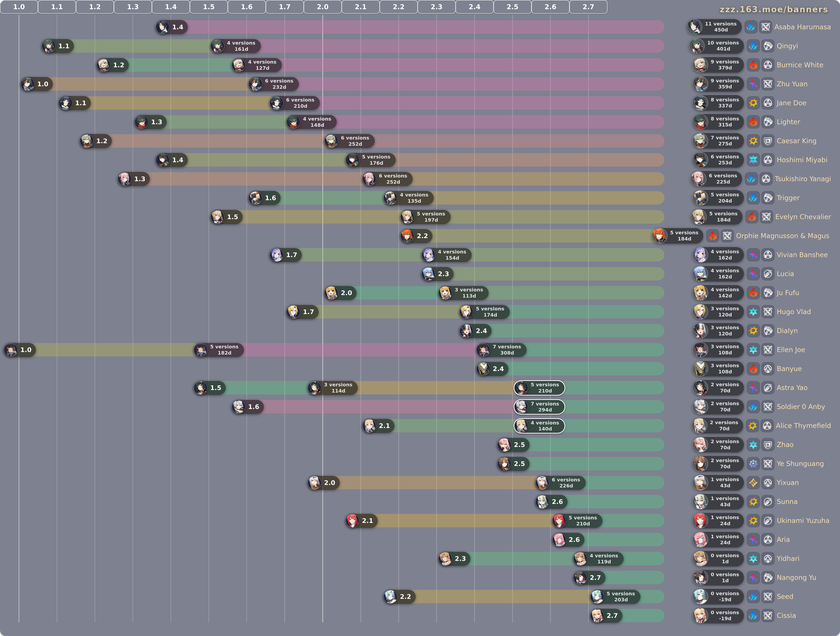Image resolution: width=840 pixels, height=636 pixels.
Task: Open the Hoshimi Miyabi character name
Action: point(802,160)
